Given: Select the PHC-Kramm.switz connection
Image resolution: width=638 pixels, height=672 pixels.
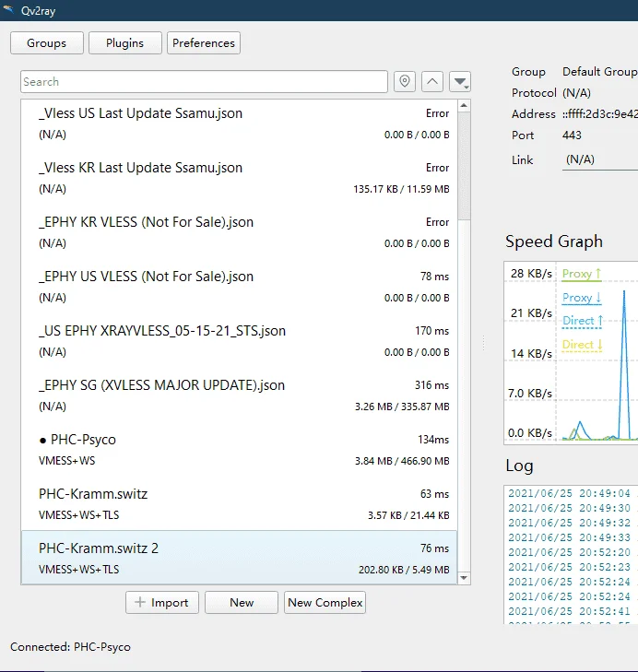Looking at the screenshot, I should [240, 504].
